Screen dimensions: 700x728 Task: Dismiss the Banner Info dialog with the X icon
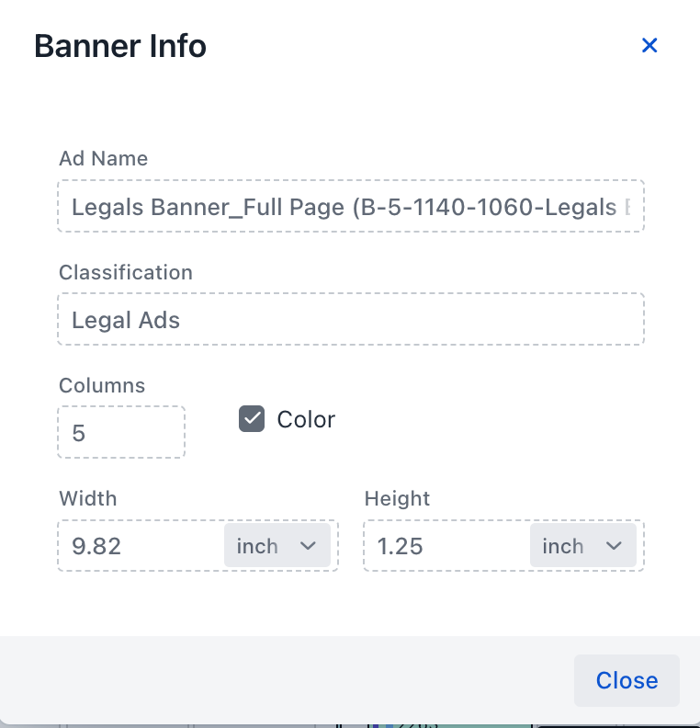click(649, 45)
